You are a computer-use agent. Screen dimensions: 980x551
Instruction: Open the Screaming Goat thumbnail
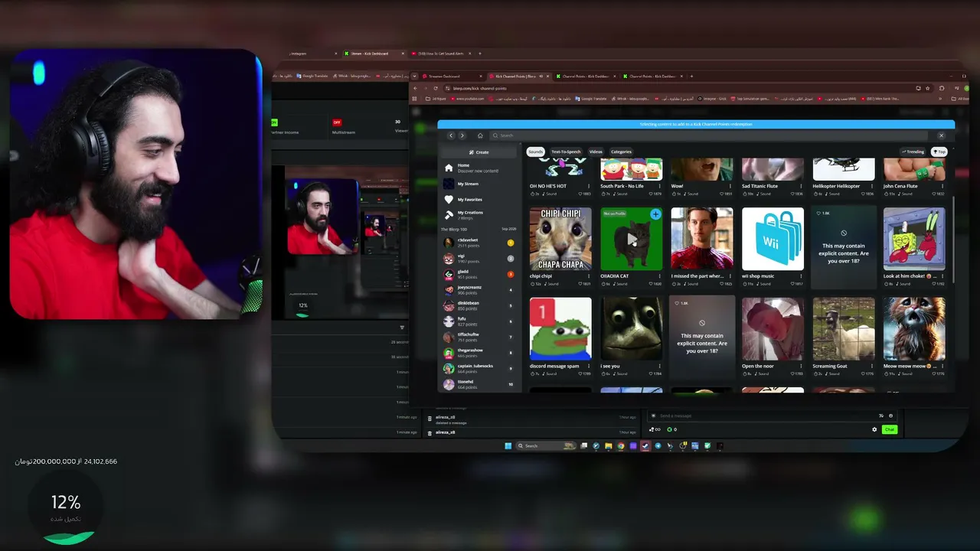point(844,329)
